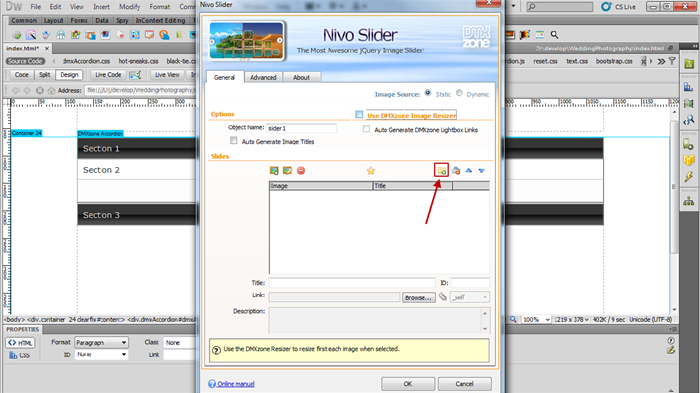Expand the zoom 100% dropdown in status bar

536,320
